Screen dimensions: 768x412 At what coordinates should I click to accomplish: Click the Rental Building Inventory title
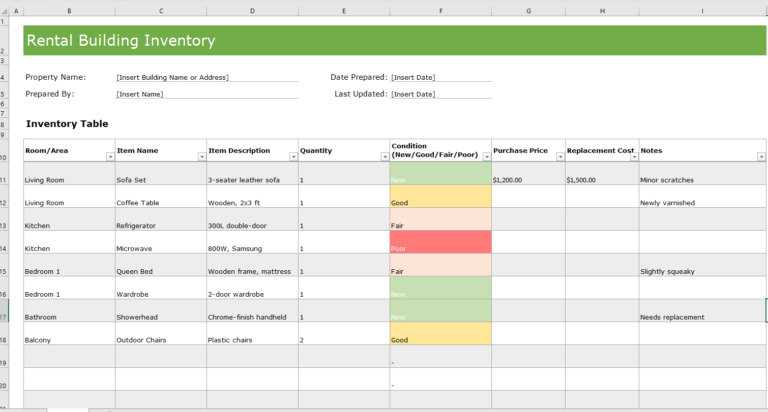click(x=121, y=40)
